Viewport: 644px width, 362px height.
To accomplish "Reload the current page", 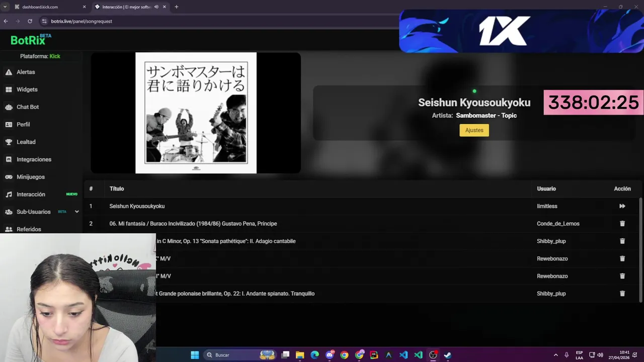I will (30, 21).
